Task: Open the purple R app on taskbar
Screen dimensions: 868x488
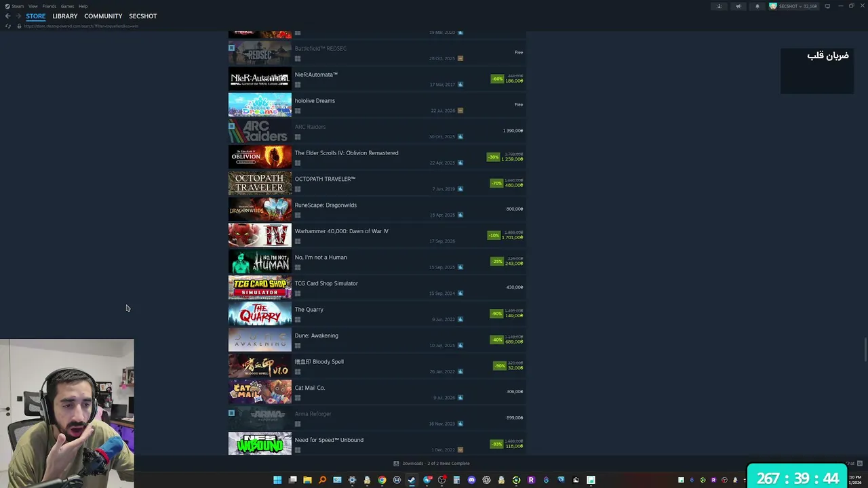Action: point(531,480)
